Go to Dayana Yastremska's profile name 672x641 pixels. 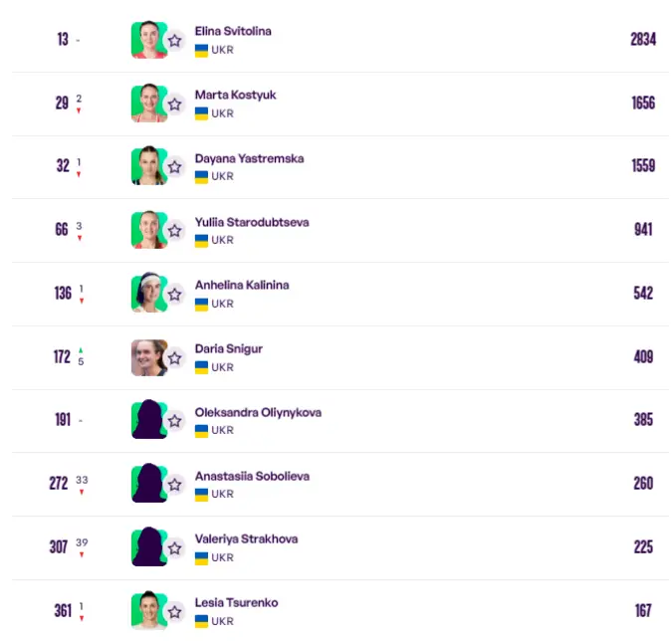point(250,158)
